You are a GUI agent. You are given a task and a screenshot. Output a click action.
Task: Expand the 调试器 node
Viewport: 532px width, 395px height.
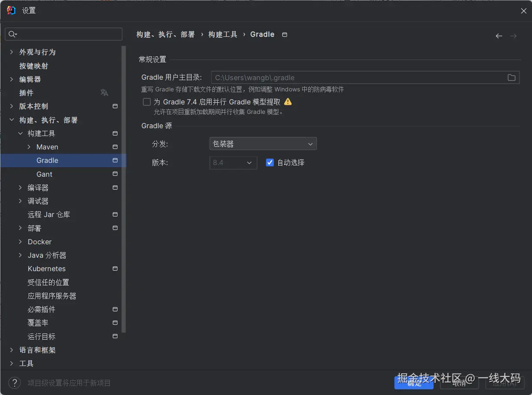pos(20,201)
